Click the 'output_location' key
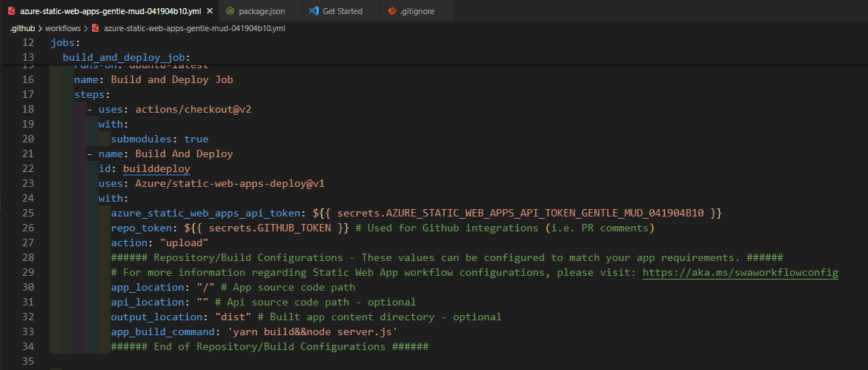 tap(156, 317)
